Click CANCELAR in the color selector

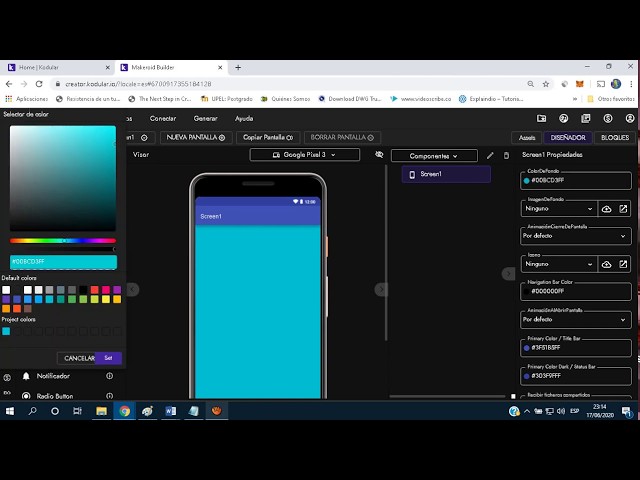click(79, 358)
